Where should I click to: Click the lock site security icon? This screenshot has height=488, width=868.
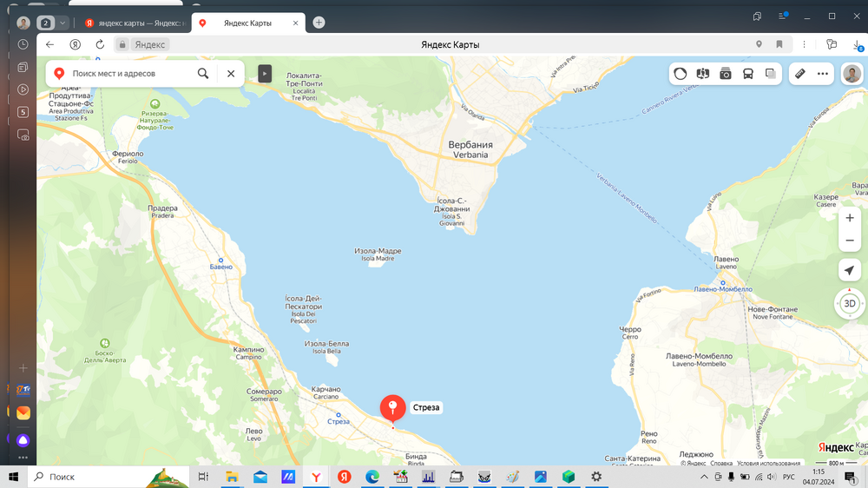tap(122, 44)
